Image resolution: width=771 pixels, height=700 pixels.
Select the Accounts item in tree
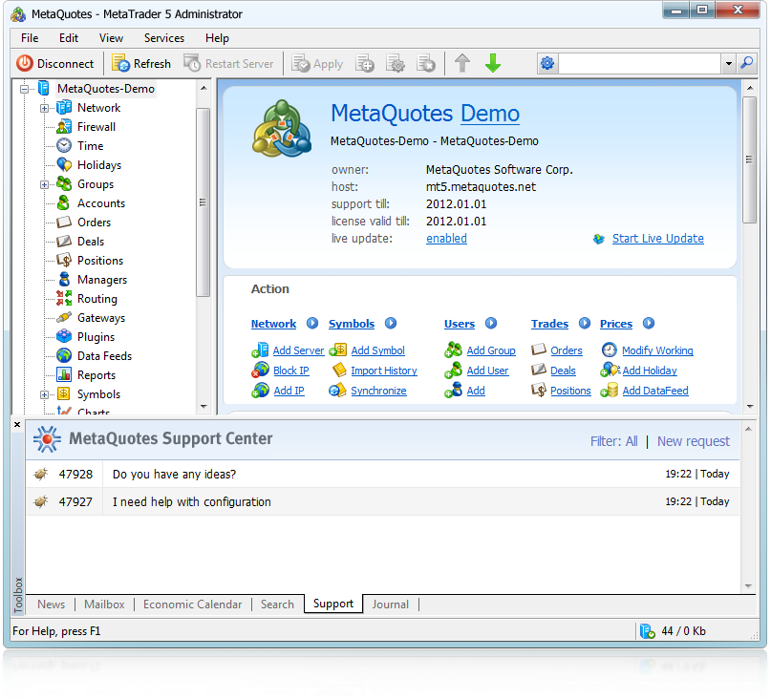click(x=101, y=203)
